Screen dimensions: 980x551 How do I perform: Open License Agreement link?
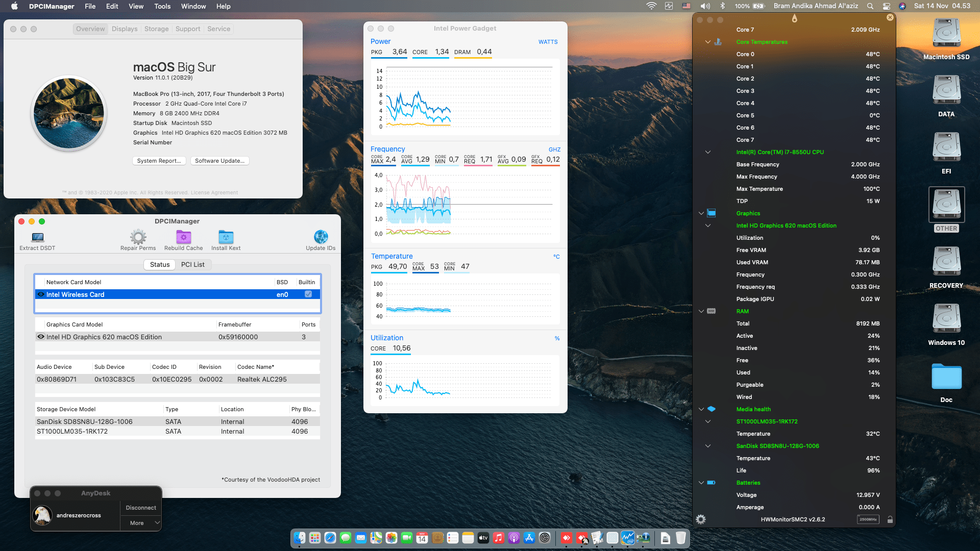[x=214, y=193]
